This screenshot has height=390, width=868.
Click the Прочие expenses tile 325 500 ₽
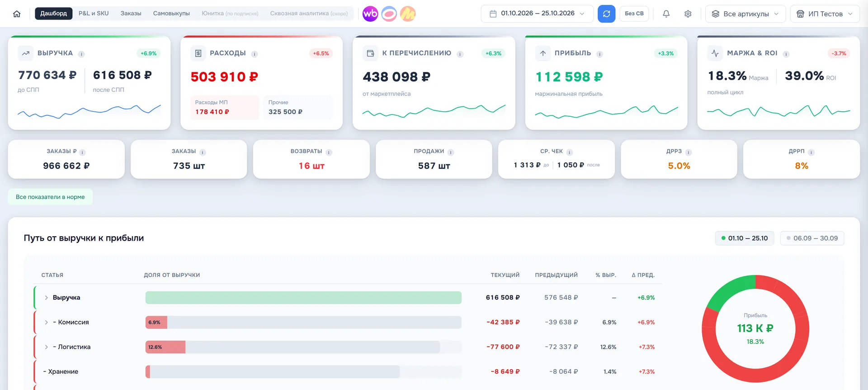click(x=298, y=107)
